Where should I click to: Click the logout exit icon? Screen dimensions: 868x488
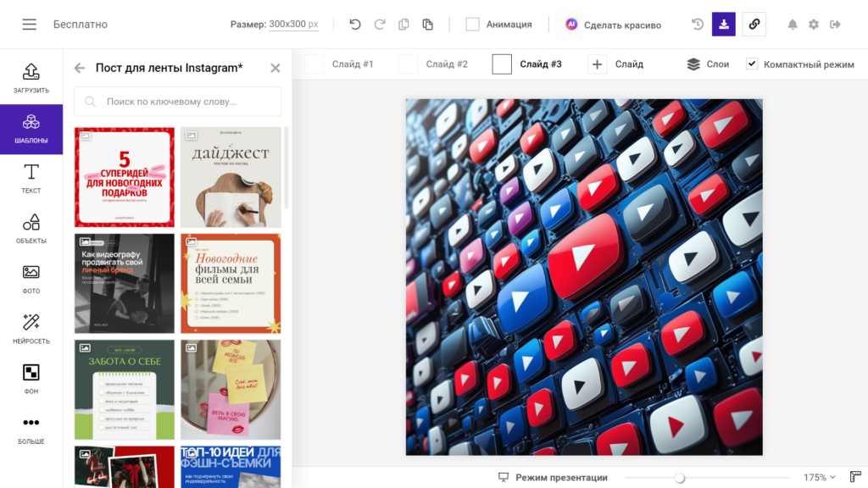835,25
